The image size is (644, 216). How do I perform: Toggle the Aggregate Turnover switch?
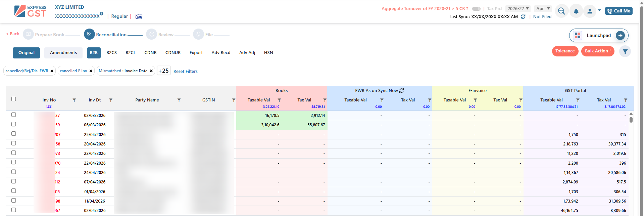(x=476, y=9)
